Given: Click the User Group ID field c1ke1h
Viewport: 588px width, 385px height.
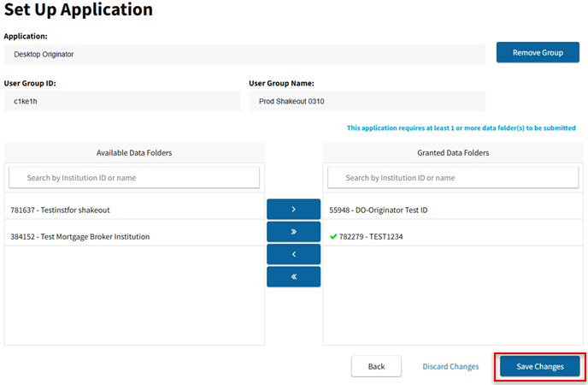Looking at the screenshot, I should coord(122,101).
